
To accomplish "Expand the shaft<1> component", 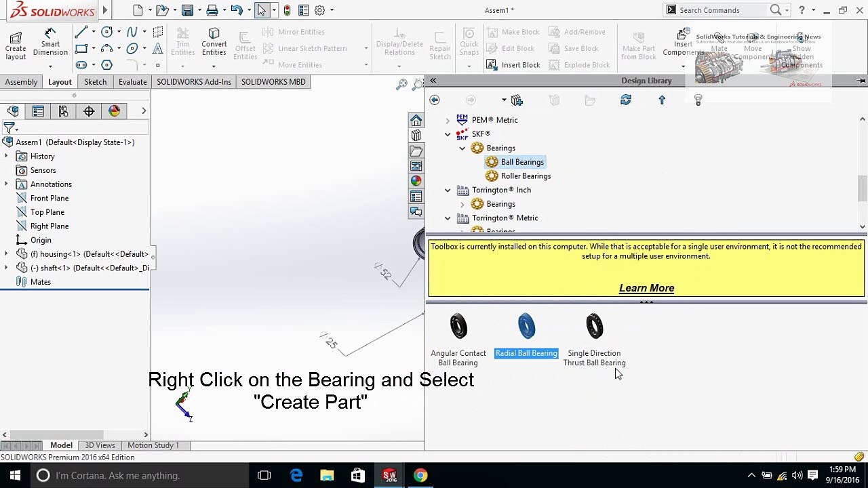I will click(6, 268).
